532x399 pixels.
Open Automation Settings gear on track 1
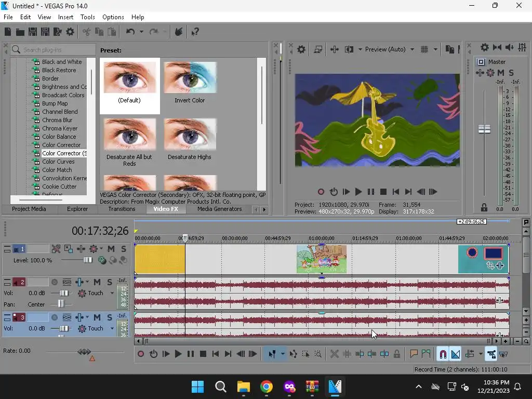pyautogui.click(x=94, y=249)
